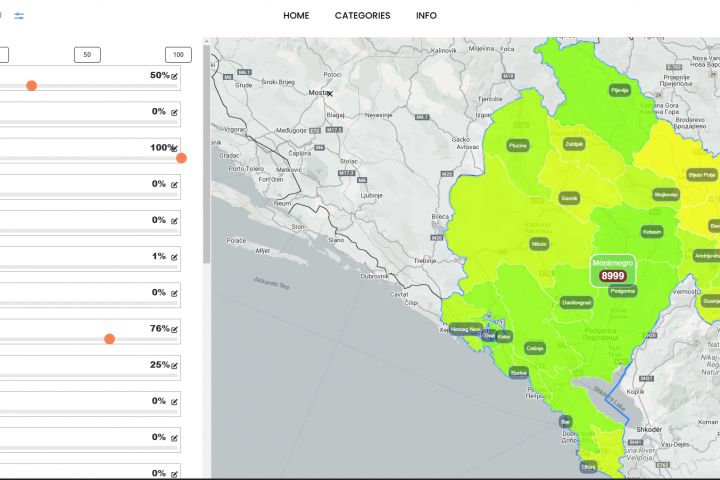Edit the 0% value directly below the 1% row
Screen dimensions: 720x480
point(174,293)
